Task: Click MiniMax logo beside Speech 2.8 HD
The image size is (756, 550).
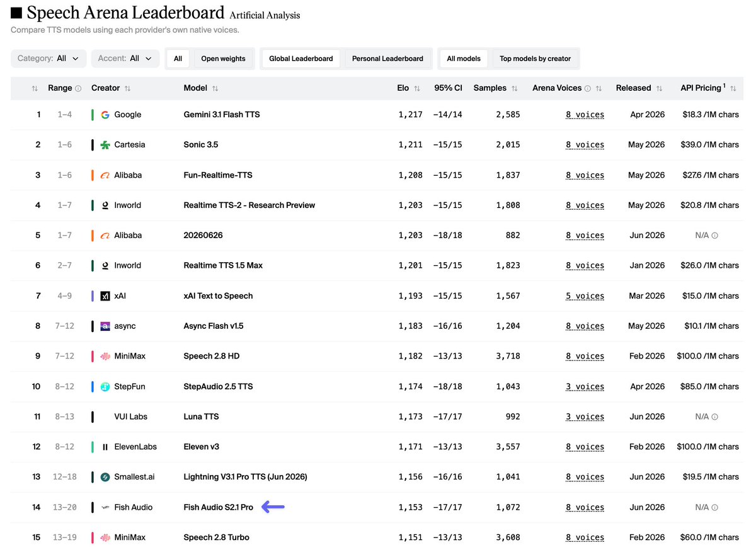Action: point(105,357)
